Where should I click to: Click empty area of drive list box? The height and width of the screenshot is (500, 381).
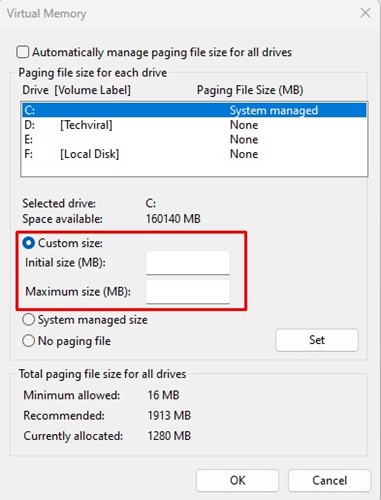pos(194,168)
